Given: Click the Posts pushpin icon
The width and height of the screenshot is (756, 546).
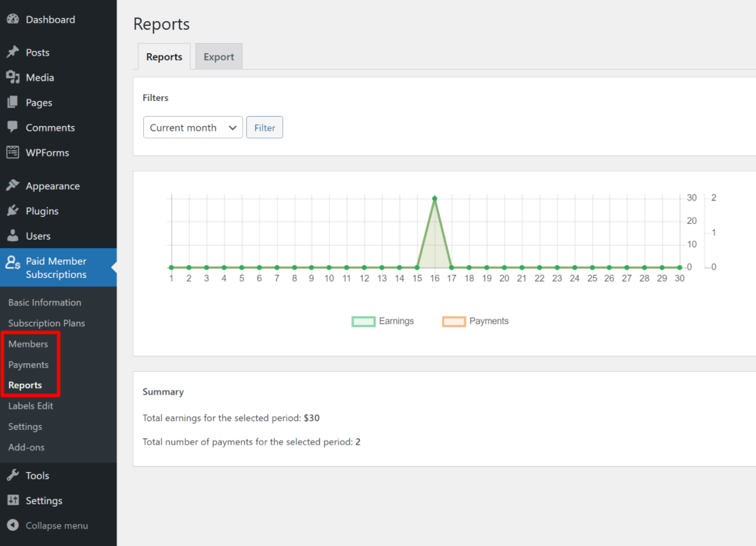Looking at the screenshot, I should coord(13,53).
